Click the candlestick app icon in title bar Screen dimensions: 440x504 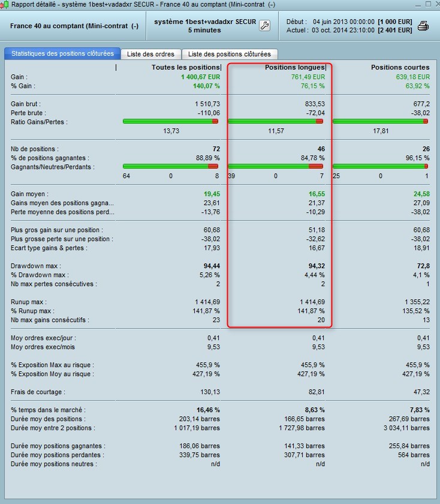[x=4, y=5]
